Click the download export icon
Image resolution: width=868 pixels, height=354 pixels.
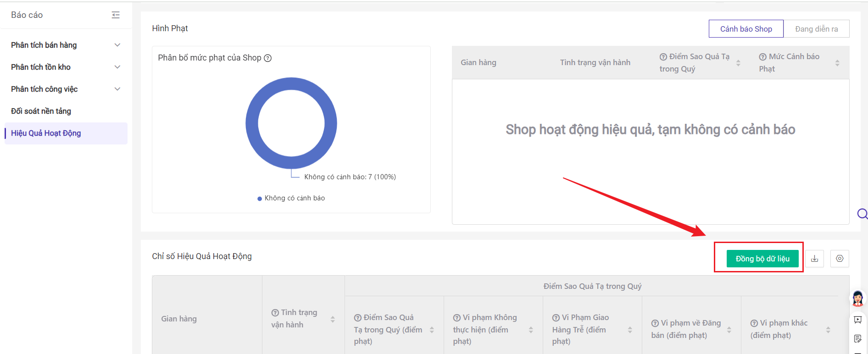(814, 259)
